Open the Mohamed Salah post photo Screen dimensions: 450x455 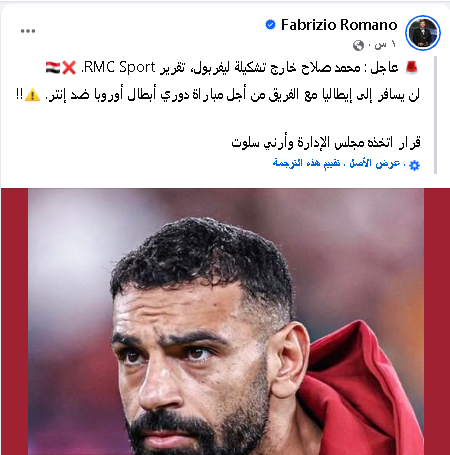pos(226,321)
